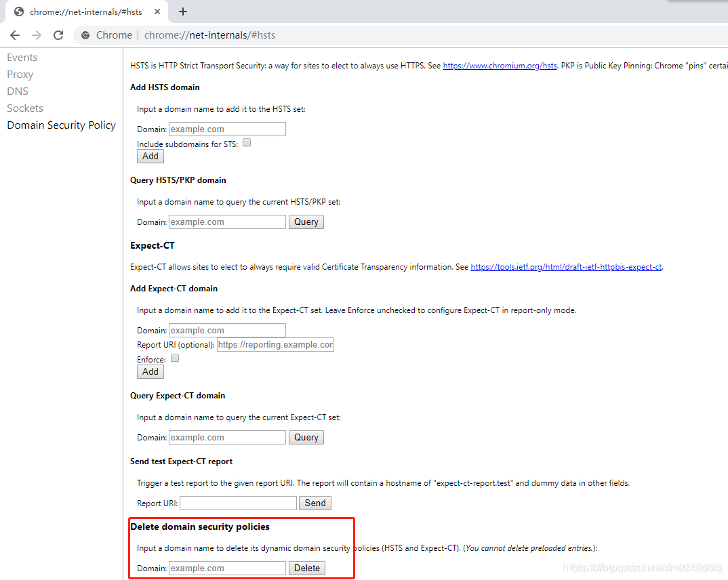Open the Proxy section in sidebar
Image resolution: width=728 pixels, height=580 pixels.
[x=20, y=75]
